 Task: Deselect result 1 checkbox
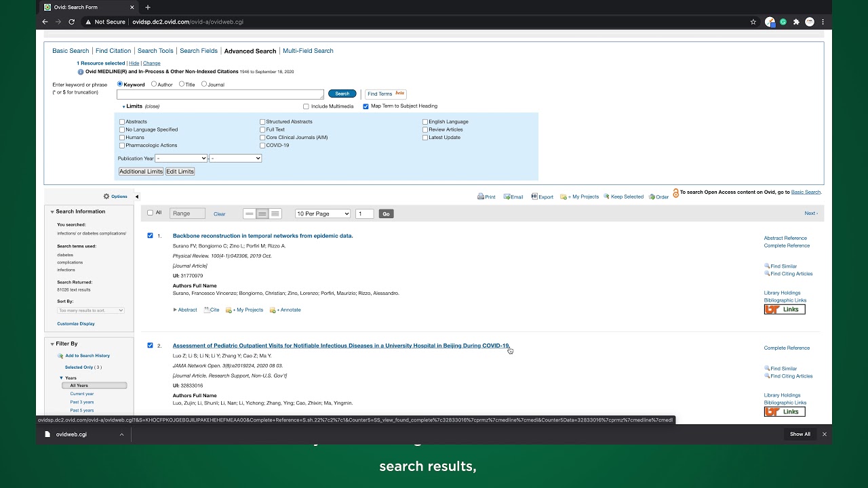(x=150, y=235)
